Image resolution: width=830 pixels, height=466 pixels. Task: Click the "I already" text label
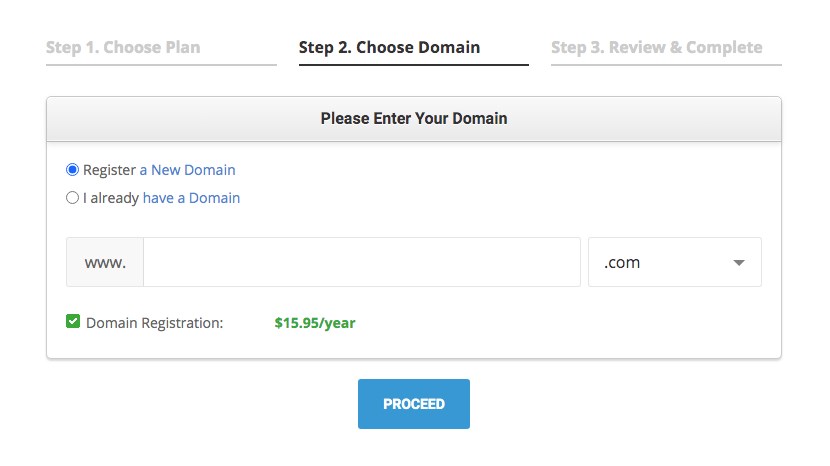[111, 198]
